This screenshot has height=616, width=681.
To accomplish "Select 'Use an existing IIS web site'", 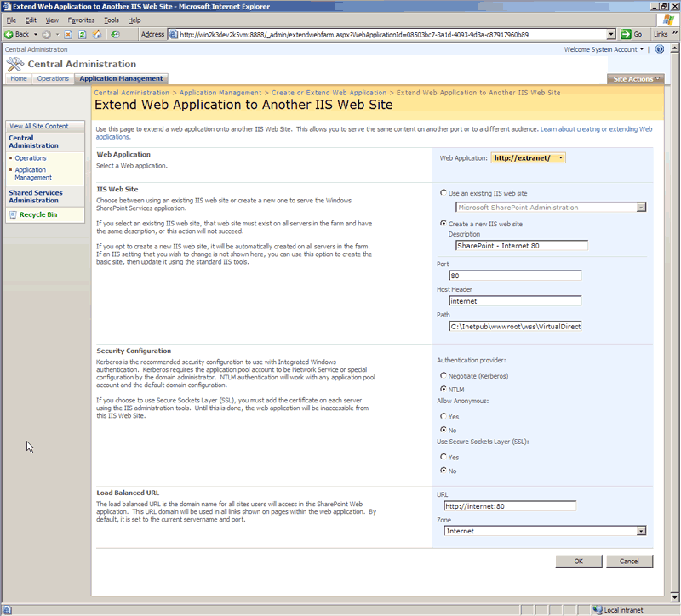I will (x=443, y=193).
